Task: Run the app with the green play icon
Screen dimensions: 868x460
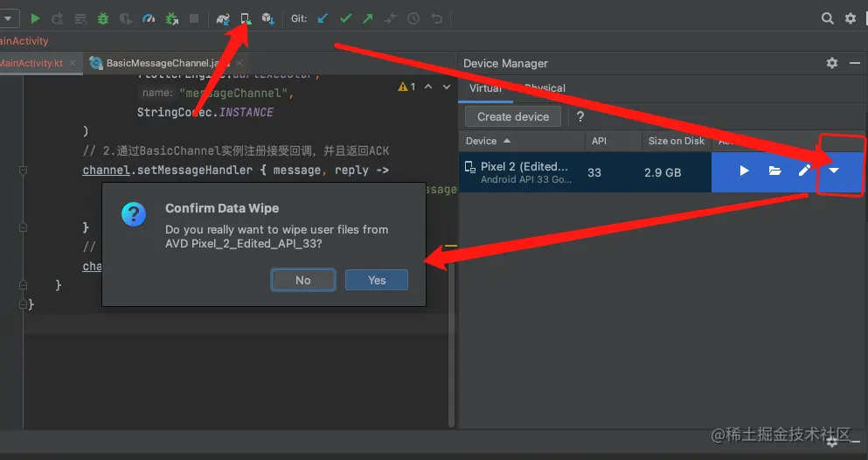Action: coord(35,19)
